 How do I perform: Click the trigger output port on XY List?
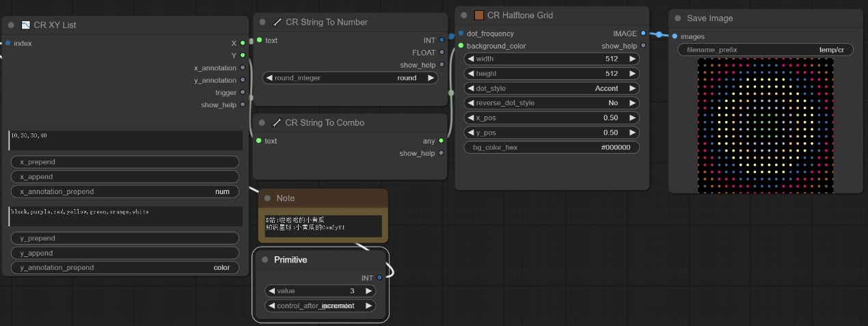point(243,92)
